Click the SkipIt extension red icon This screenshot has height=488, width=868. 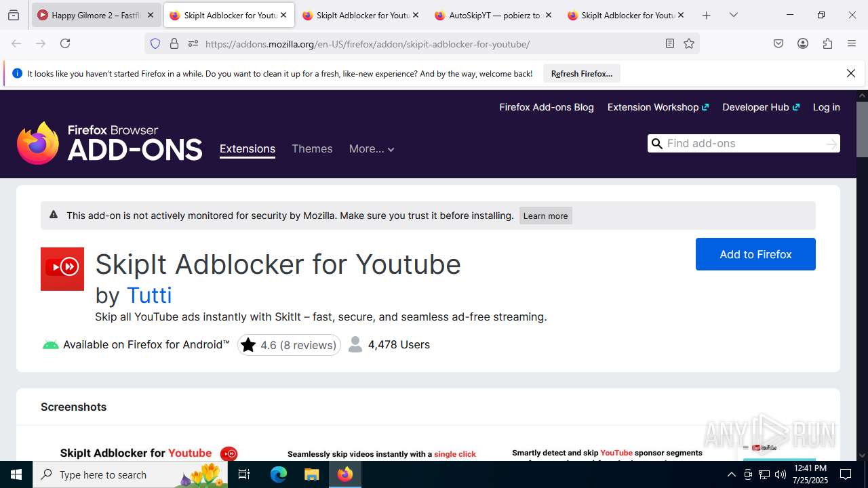tap(62, 269)
